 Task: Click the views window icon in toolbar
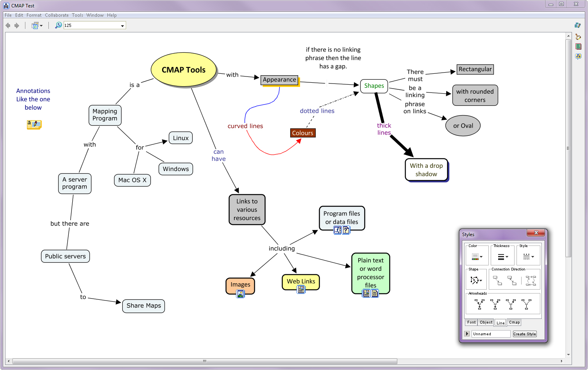tap(35, 25)
